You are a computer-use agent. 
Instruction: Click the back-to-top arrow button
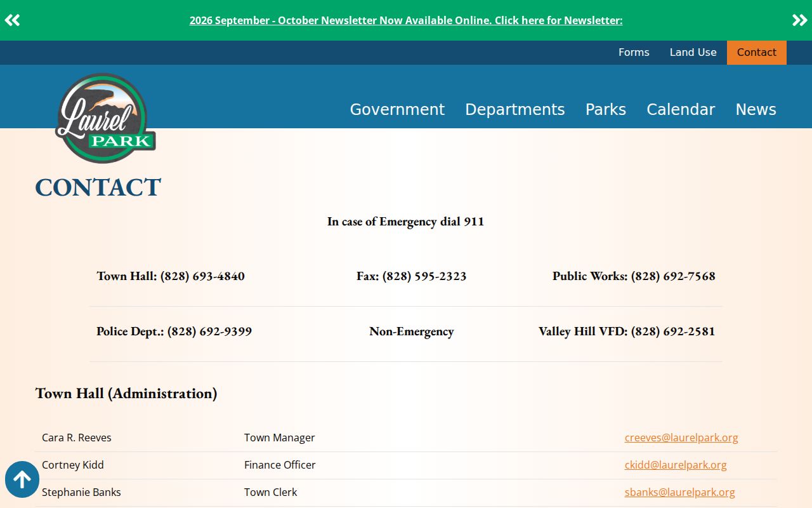tap(22, 479)
